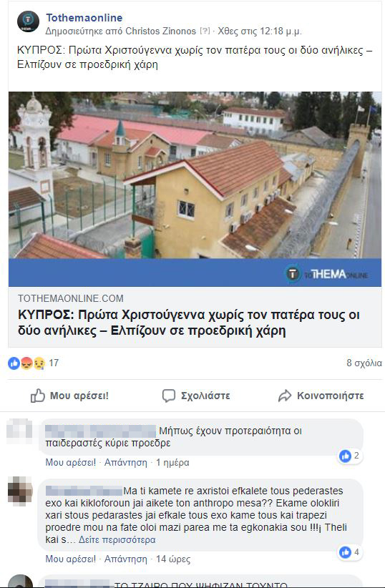
Task: Click the like badge showing 4 on second comment
Action: pyautogui.click(x=350, y=552)
